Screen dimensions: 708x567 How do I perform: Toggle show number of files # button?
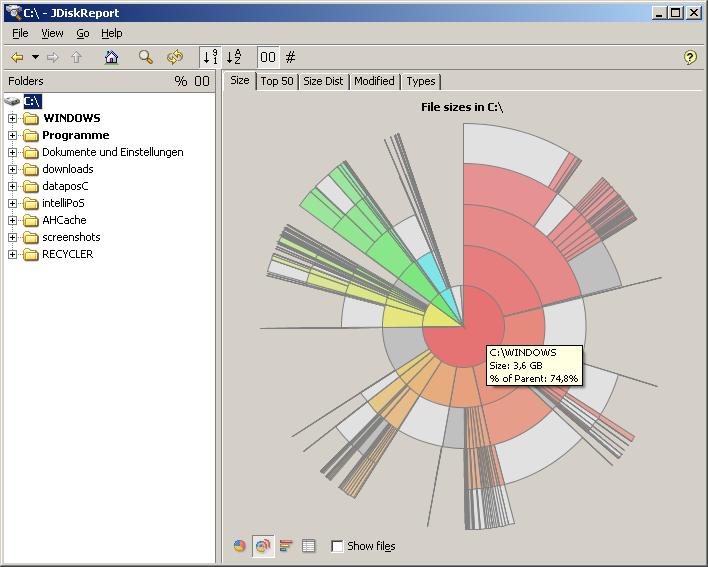[x=290, y=57]
